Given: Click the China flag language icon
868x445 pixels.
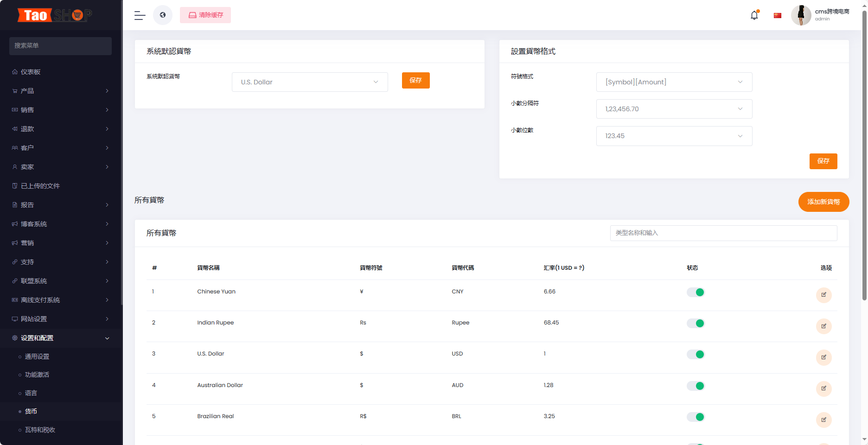Looking at the screenshot, I should pos(778,15).
